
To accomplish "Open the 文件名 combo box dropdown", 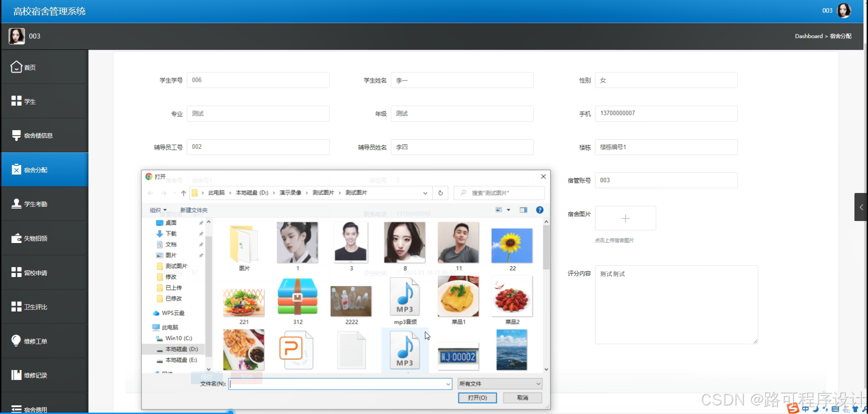I will click(448, 384).
